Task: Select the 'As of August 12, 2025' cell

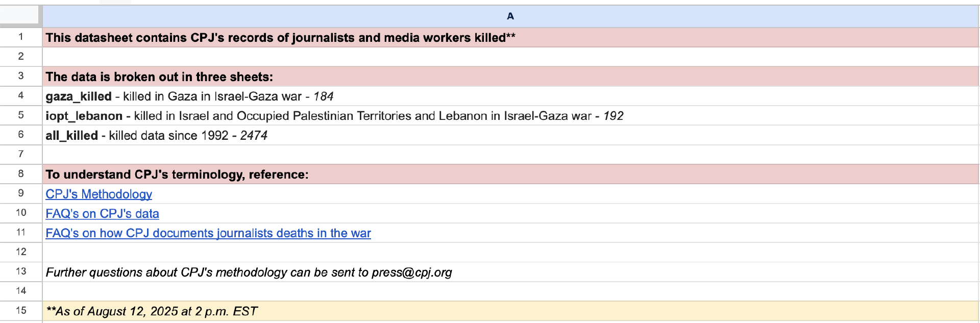Action: click(x=152, y=311)
